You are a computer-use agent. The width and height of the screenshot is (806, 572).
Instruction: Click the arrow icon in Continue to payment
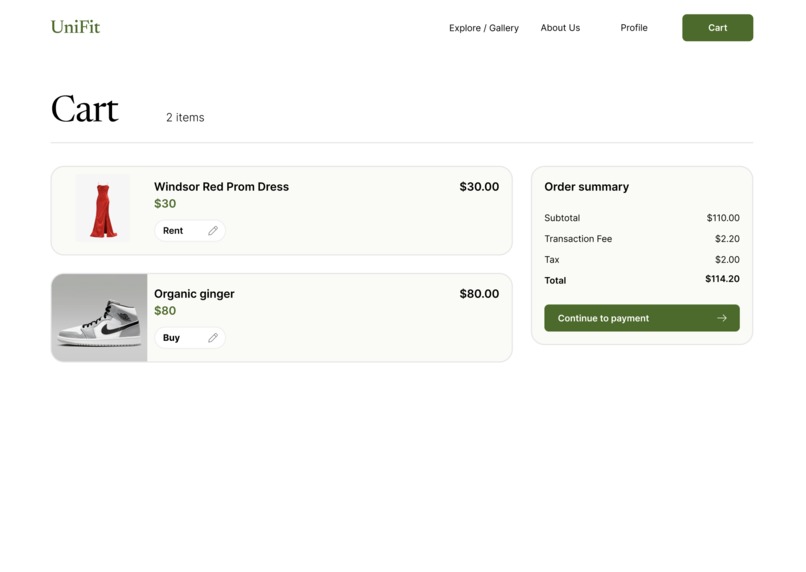click(722, 318)
